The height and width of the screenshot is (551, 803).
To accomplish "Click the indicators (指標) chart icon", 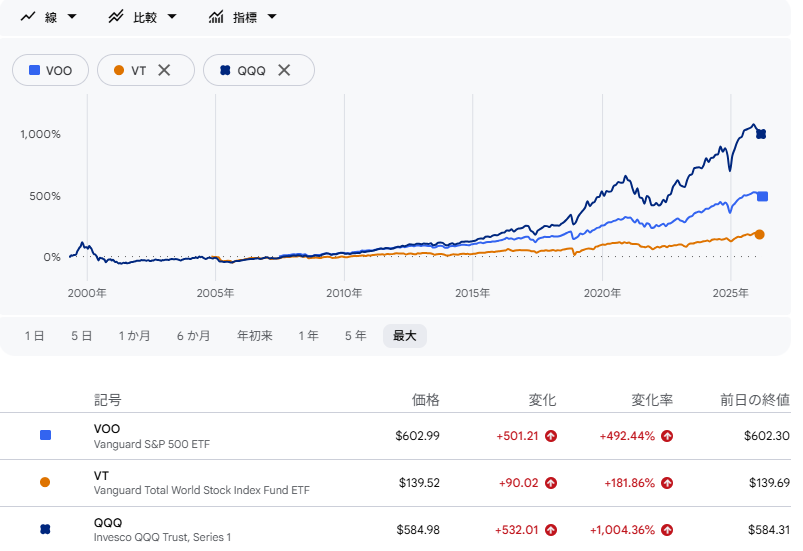I will (x=216, y=17).
